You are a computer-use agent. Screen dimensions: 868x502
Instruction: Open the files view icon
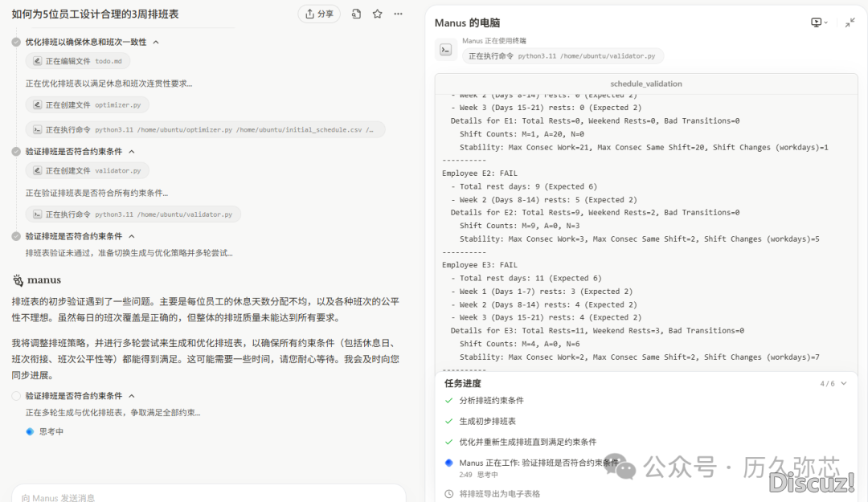(356, 14)
